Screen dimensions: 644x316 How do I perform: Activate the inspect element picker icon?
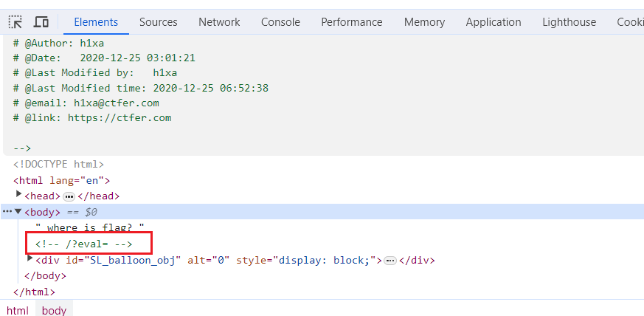coord(15,22)
